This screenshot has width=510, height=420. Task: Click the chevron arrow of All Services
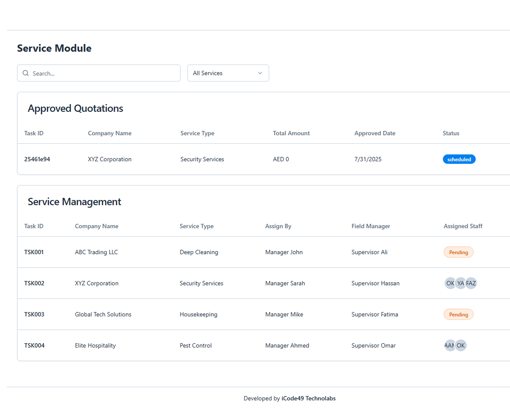pos(260,73)
